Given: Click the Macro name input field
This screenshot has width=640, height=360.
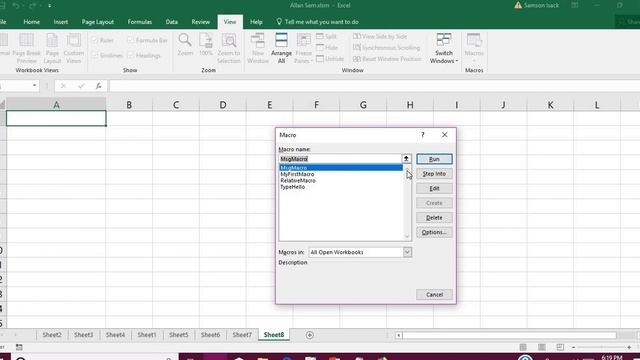Looking at the screenshot, I should click(340, 159).
